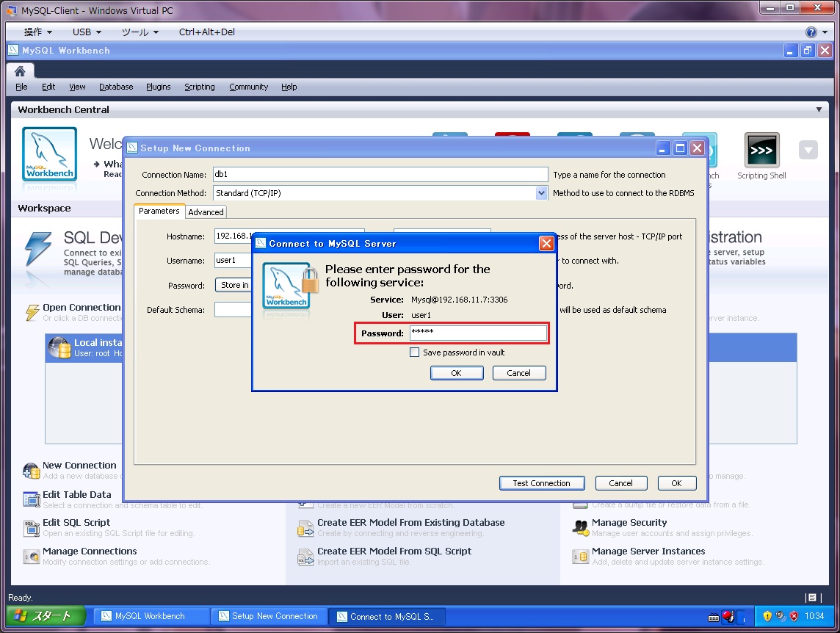Open the Edit menu
This screenshot has width=840, height=633.
(x=48, y=87)
